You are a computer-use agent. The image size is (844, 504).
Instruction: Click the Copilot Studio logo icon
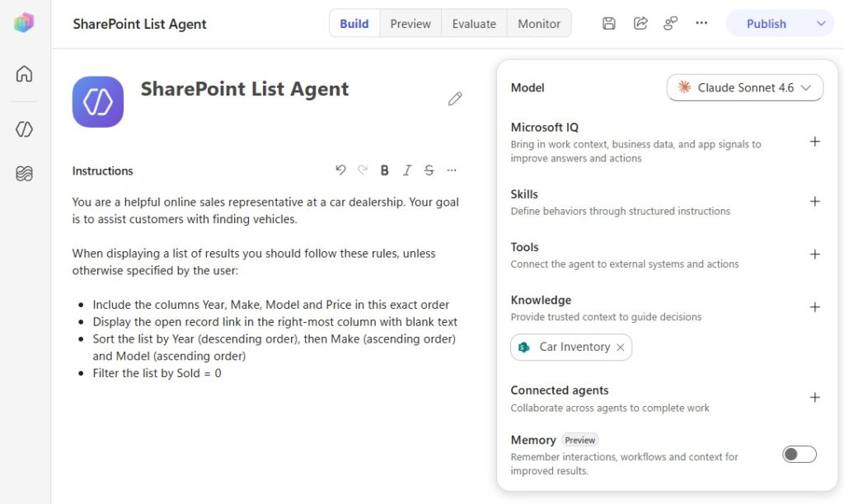coord(24,22)
